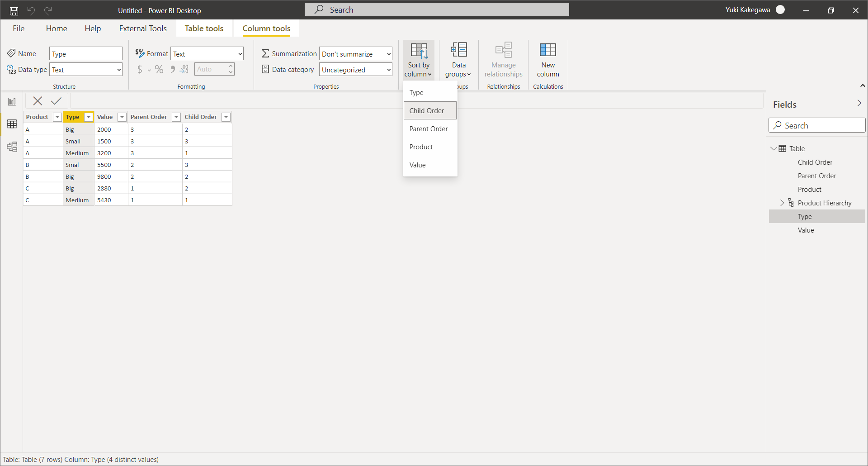Select Value in sort menu
Screen dimensions: 868x466
430,165
